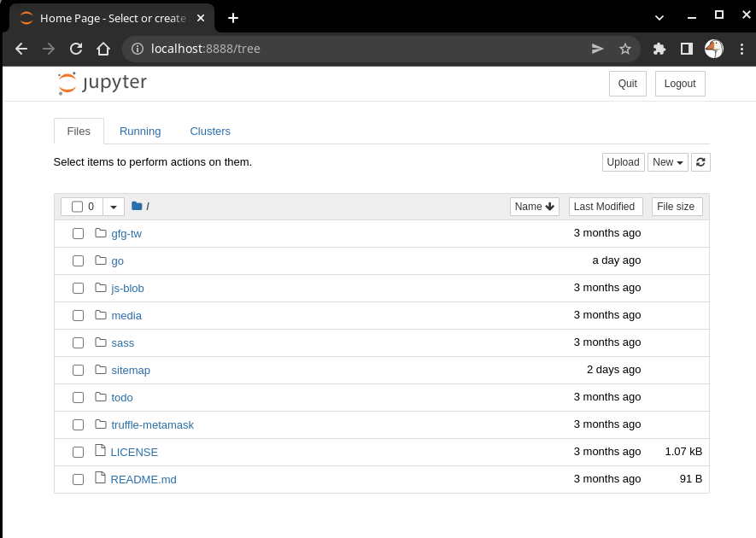Image resolution: width=756 pixels, height=538 pixels.
Task: Click folder icon of truffle-metamask row
Action: click(101, 424)
